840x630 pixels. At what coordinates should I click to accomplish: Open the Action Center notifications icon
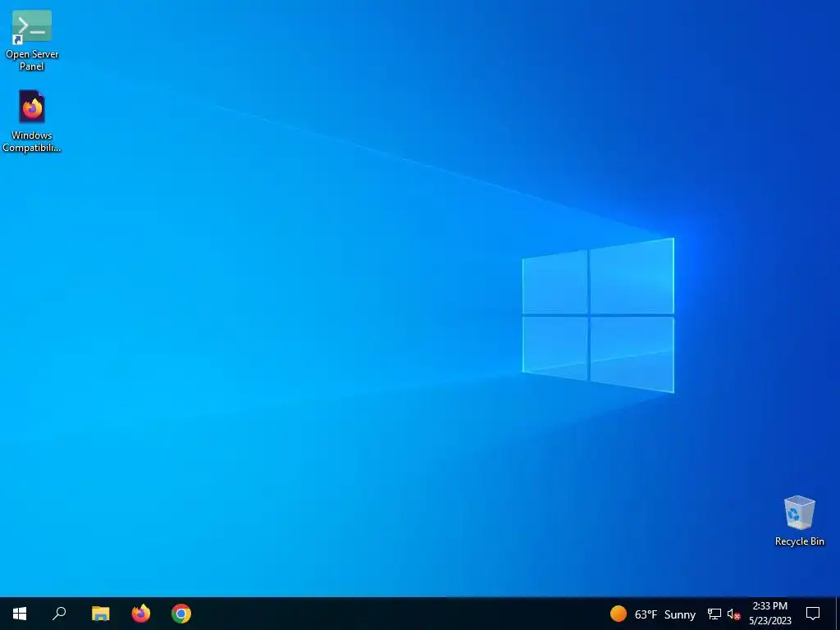point(813,614)
